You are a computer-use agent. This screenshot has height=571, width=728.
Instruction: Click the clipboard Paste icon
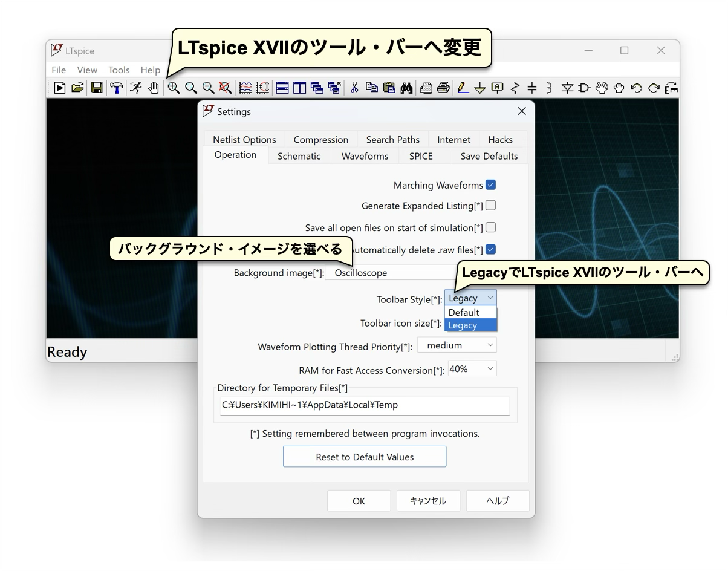(389, 88)
